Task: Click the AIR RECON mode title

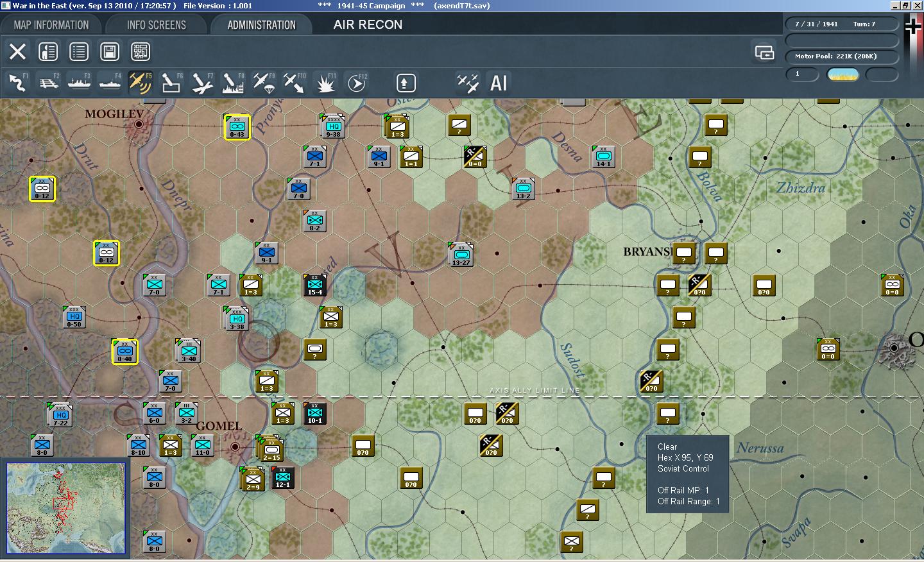Action: point(368,24)
